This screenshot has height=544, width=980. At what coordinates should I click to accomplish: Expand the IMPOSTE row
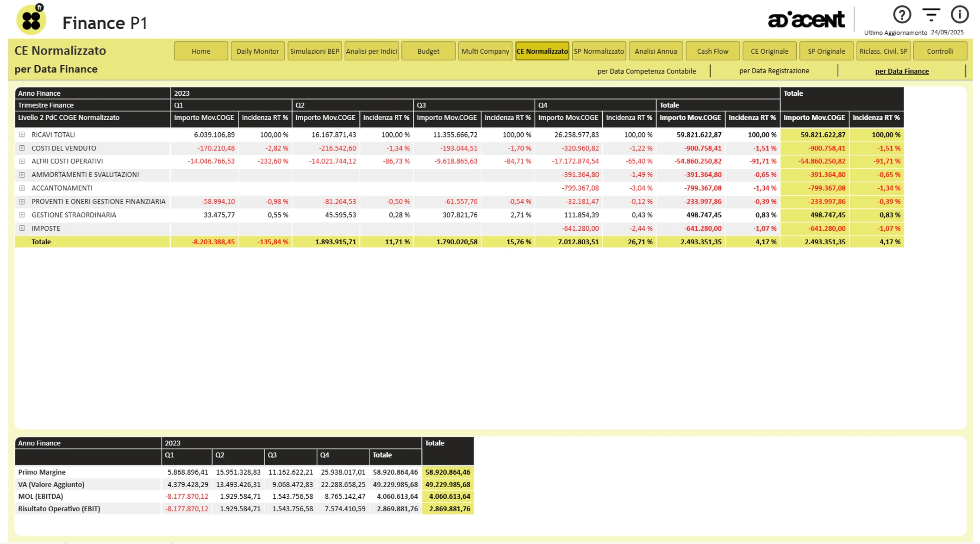(22, 229)
